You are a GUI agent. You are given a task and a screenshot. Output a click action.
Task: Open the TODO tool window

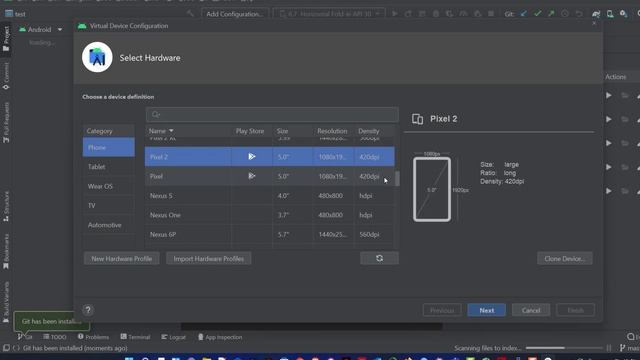pos(55,337)
